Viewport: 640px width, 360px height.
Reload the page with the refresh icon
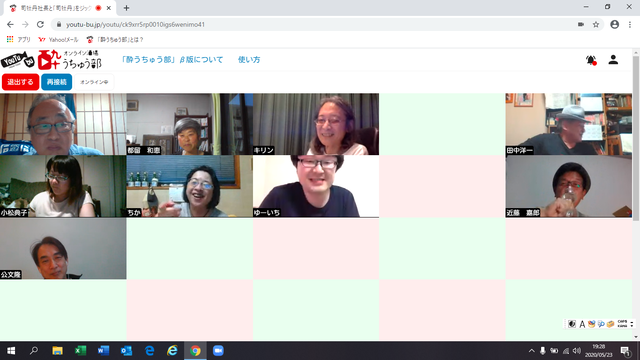click(x=40, y=24)
